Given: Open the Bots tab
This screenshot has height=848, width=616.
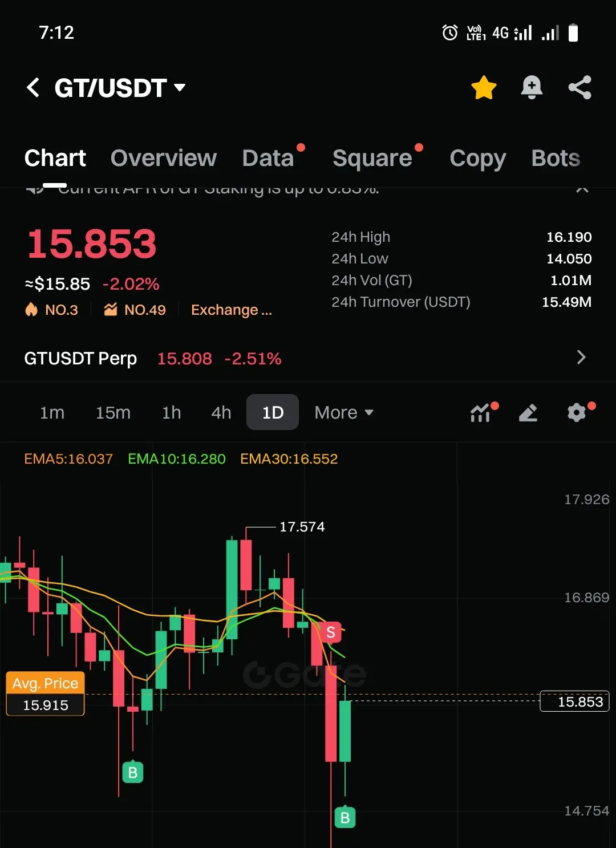Looking at the screenshot, I should point(556,158).
